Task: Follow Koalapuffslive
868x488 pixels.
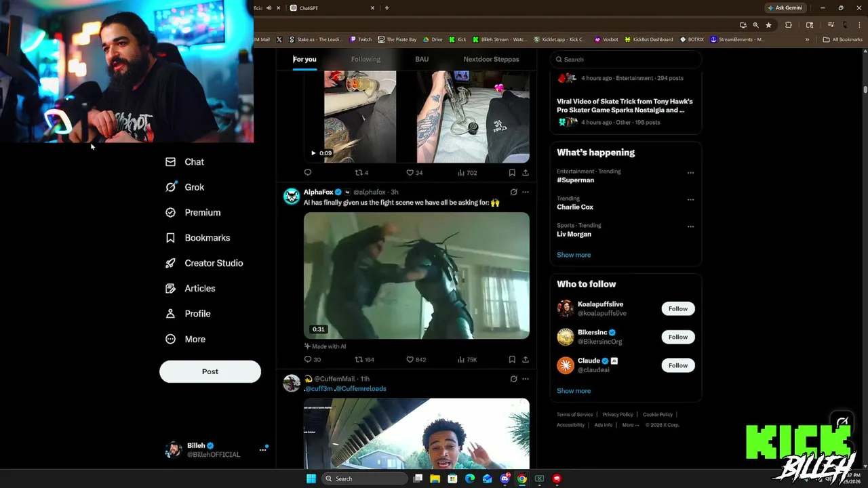Action: coord(678,308)
